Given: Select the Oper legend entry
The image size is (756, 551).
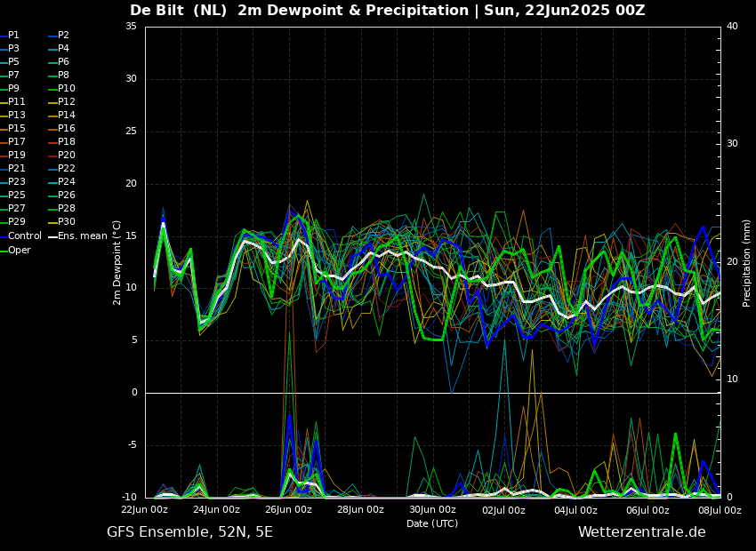Looking at the screenshot, I should coord(15,250).
